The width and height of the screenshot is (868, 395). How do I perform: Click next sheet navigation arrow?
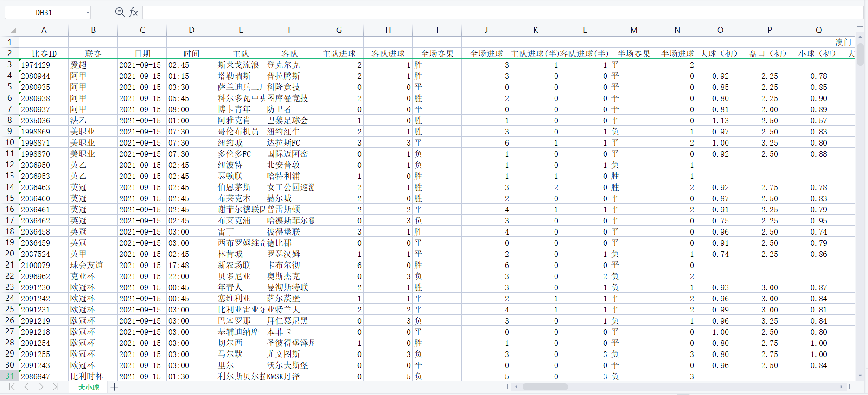[41, 387]
